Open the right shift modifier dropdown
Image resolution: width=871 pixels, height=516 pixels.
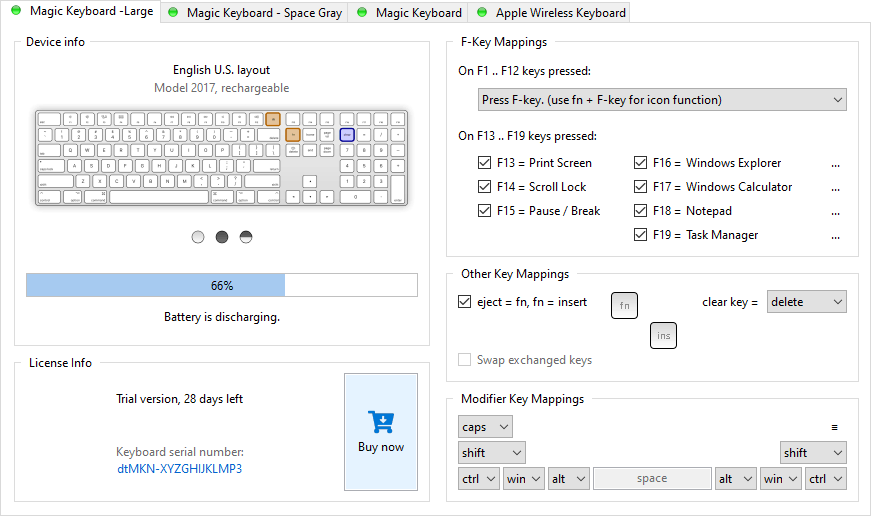[x=813, y=453]
